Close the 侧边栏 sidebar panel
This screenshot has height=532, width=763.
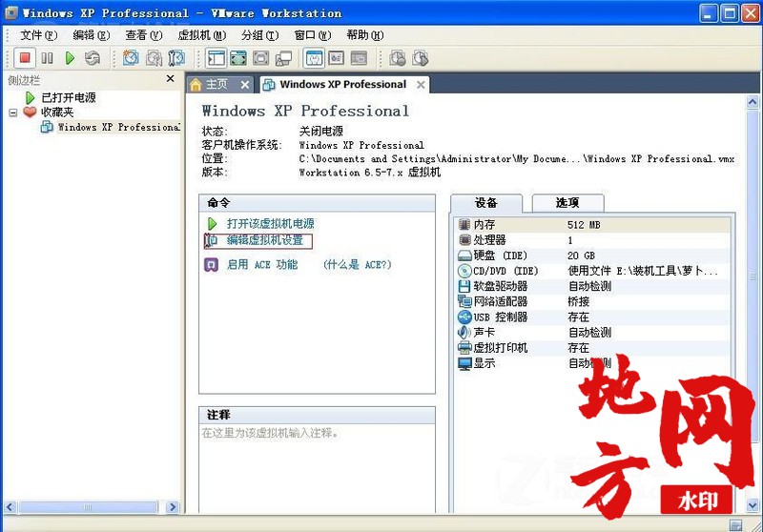pyautogui.click(x=171, y=78)
